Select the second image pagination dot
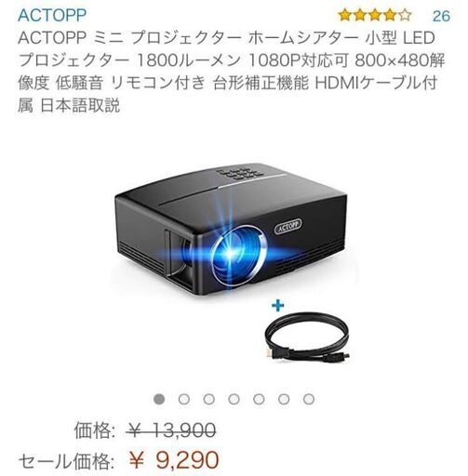468x476 pixels. pyautogui.click(x=184, y=399)
